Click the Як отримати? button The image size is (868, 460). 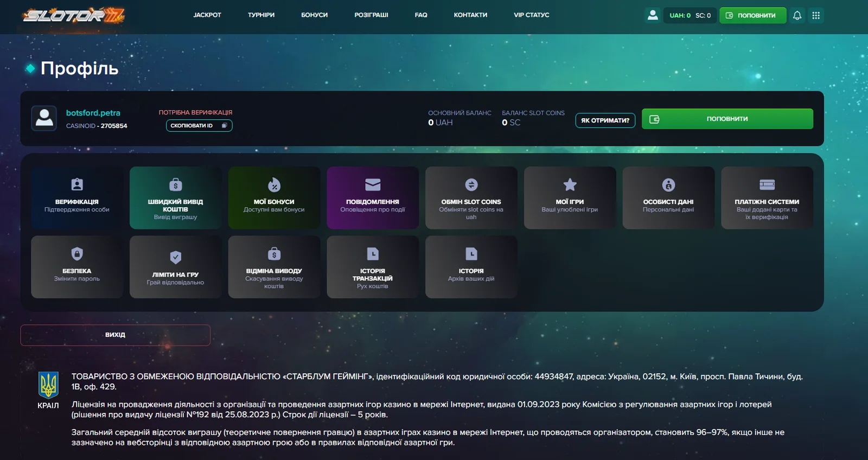tap(605, 120)
